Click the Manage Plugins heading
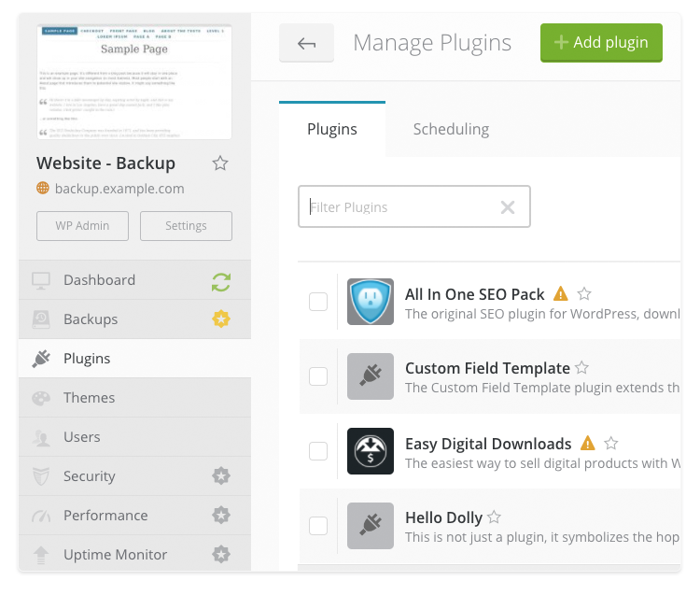 pos(432,43)
